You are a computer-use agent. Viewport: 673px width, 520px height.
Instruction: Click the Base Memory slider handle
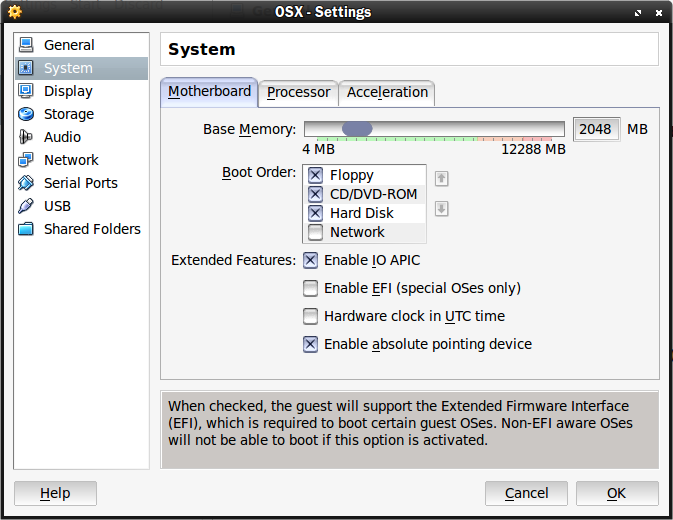(x=357, y=129)
